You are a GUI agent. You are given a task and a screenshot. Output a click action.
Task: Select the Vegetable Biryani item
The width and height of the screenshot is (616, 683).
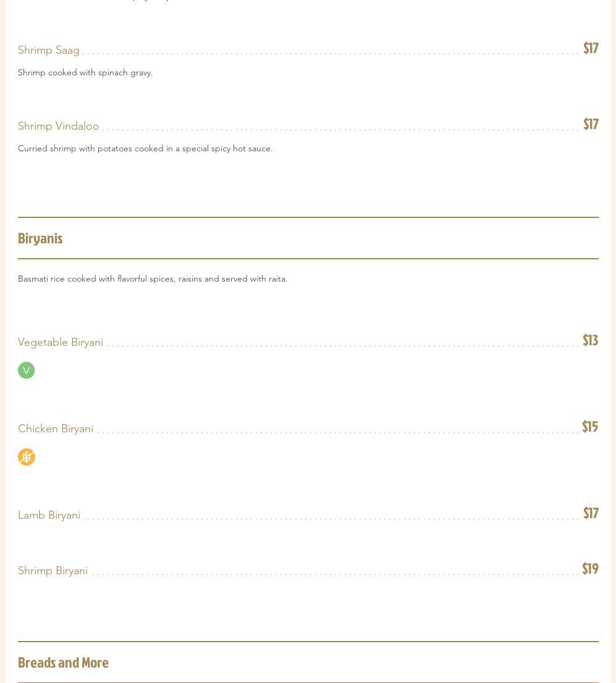pos(61,342)
